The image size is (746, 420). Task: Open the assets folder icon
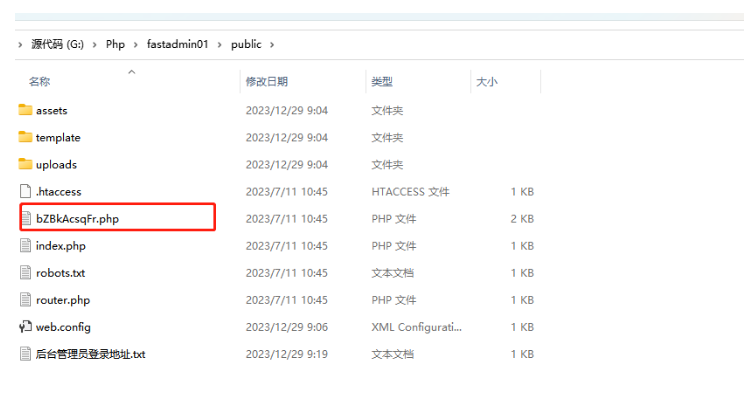[25, 110]
